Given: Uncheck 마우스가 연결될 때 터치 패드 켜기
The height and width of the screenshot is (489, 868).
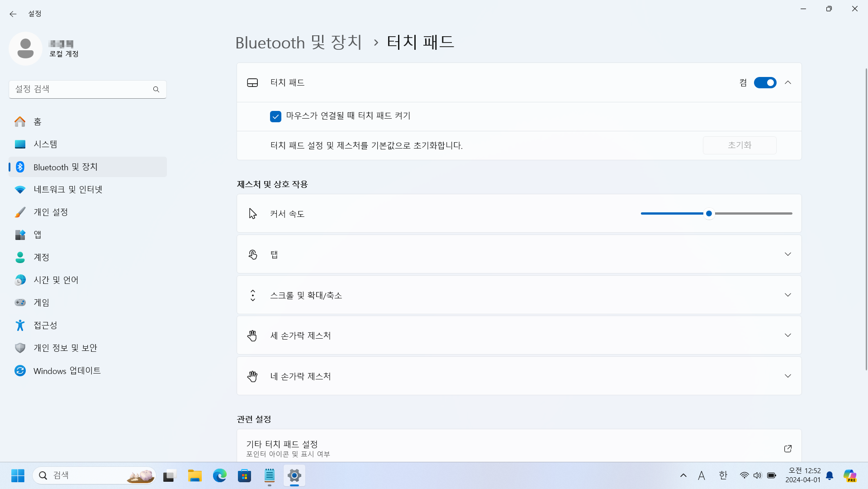Looking at the screenshot, I should (275, 116).
